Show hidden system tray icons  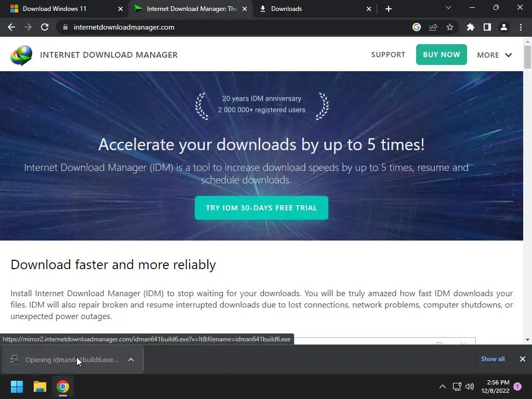[x=443, y=387]
